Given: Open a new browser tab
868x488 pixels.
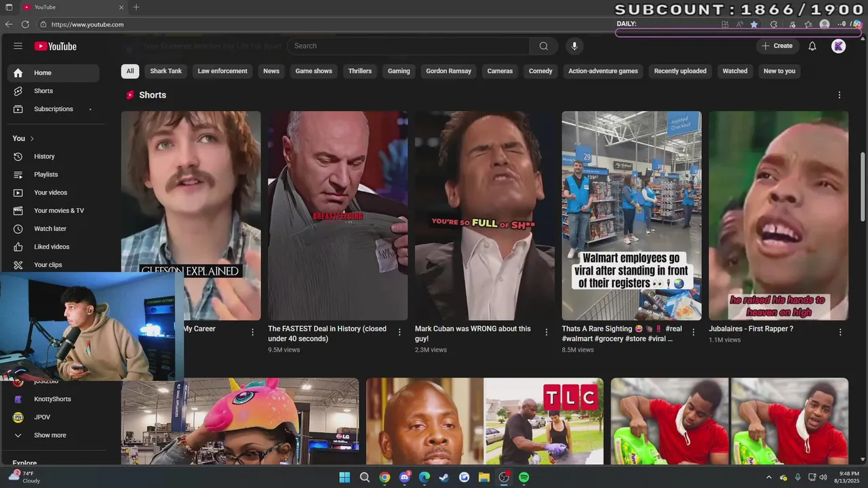Looking at the screenshot, I should [136, 7].
